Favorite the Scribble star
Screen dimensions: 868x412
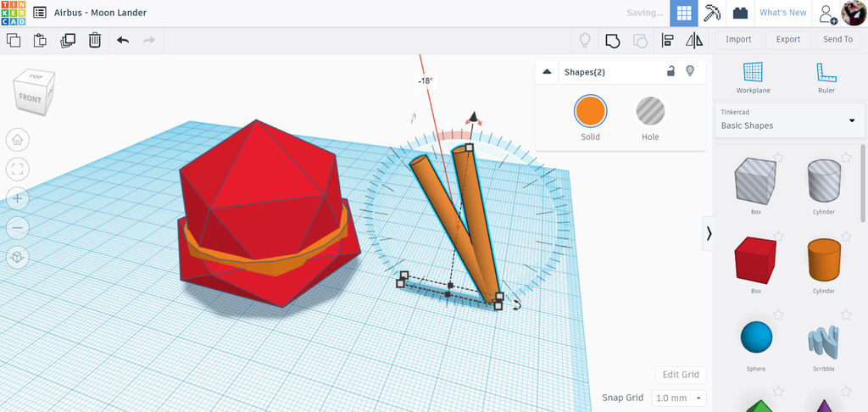[847, 315]
